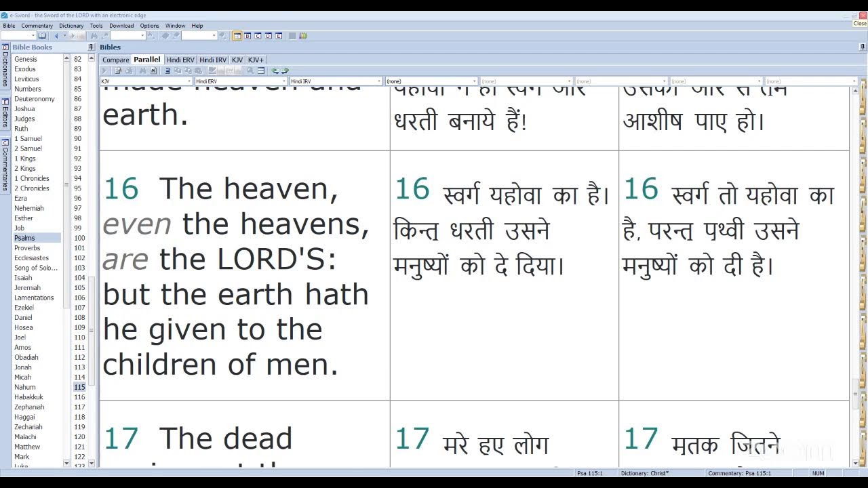Unpin the Bible Books panel with pushpin
This screenshot has height=488, width=868.
[x=91, y=47]
